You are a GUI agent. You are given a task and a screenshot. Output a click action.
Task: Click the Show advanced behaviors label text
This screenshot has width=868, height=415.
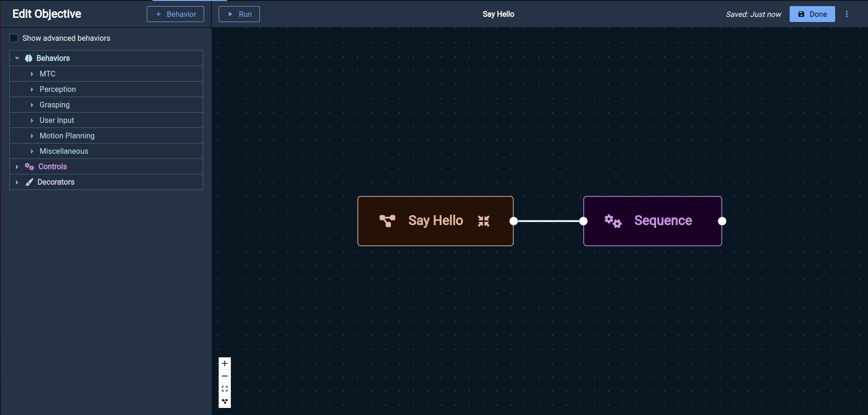(x=66, y=38)
